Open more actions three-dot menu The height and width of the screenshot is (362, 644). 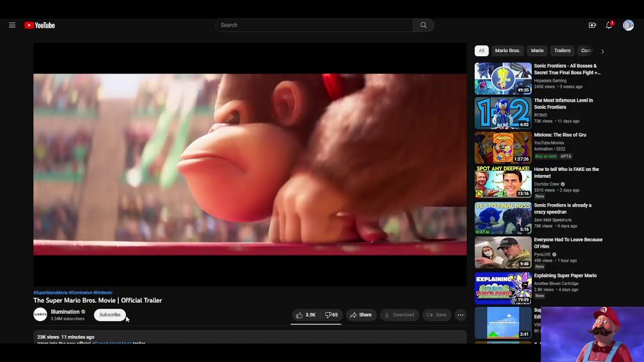(460, 315)
